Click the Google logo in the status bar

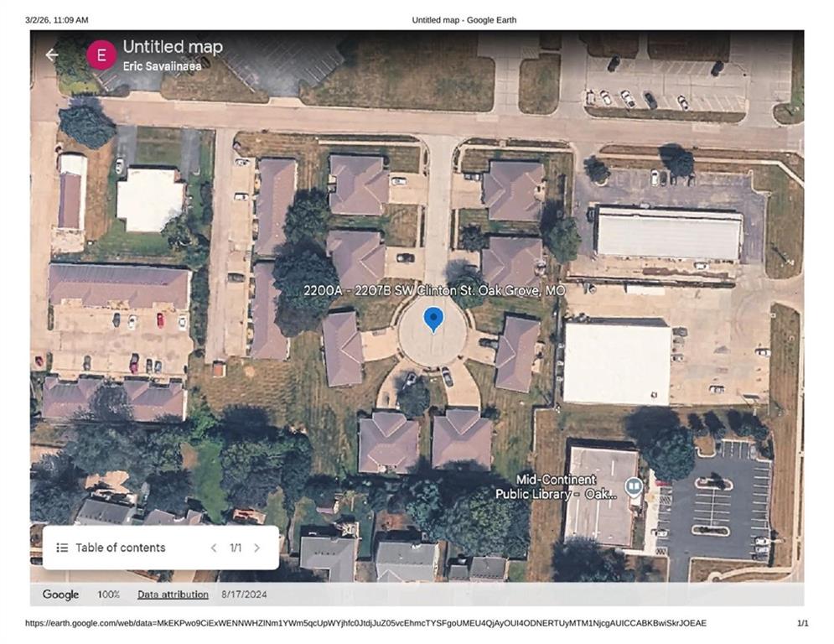click(x=61, y=595)
